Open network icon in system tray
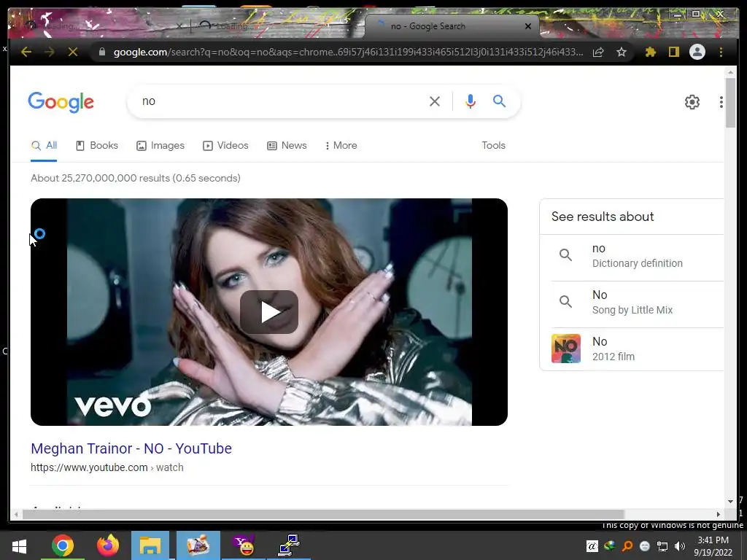 pos(662,546)
